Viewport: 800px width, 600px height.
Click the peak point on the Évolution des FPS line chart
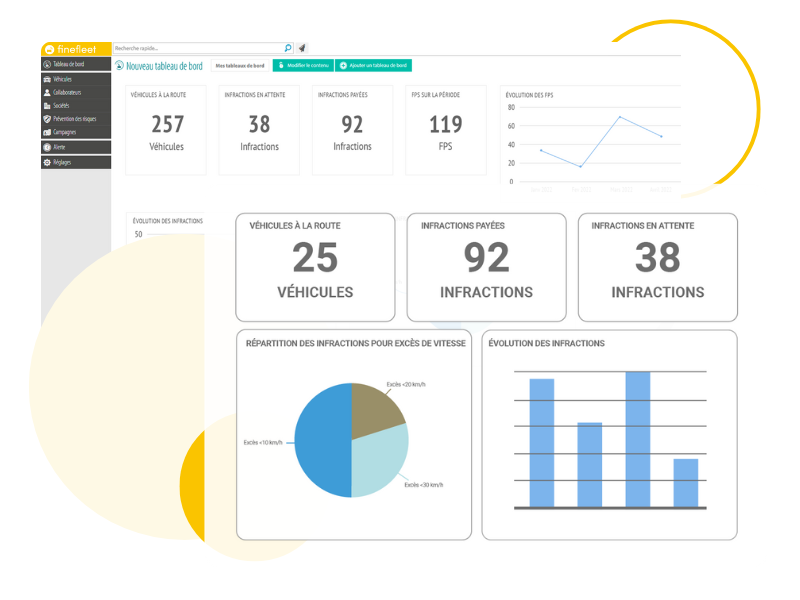(619, 117)
